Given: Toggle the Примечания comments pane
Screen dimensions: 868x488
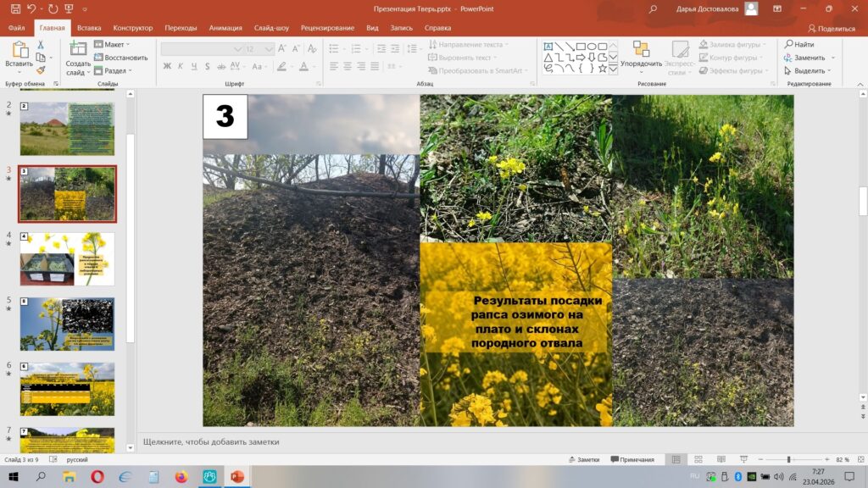Looking at the screenshot, I should [x=632, y=459].
